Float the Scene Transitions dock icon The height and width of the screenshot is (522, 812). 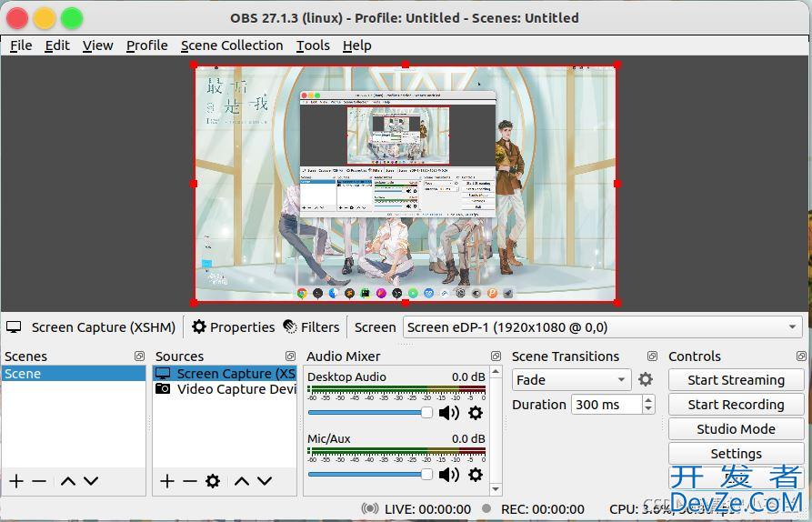tap(652, 356)
